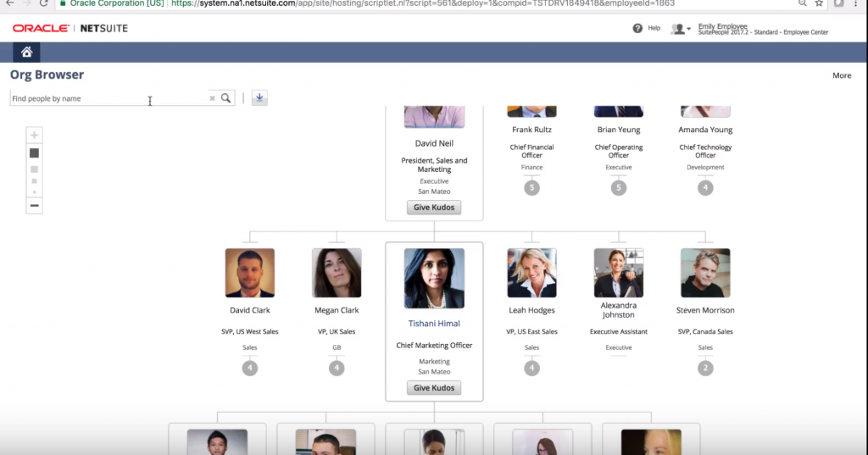The width and height of the screenshot is (868, 455).
Task: Expand Megan Clark's 4 reports
Action: click(337, 368)
